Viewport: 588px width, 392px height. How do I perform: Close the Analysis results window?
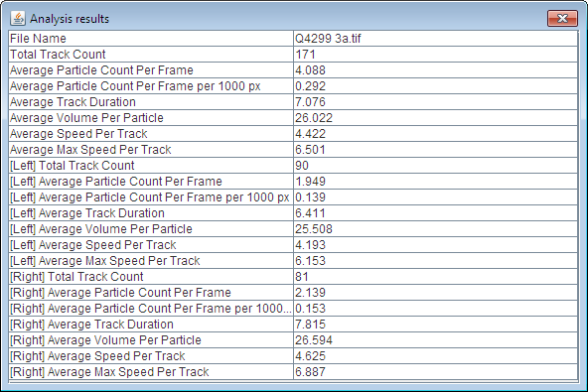[562, 19]
